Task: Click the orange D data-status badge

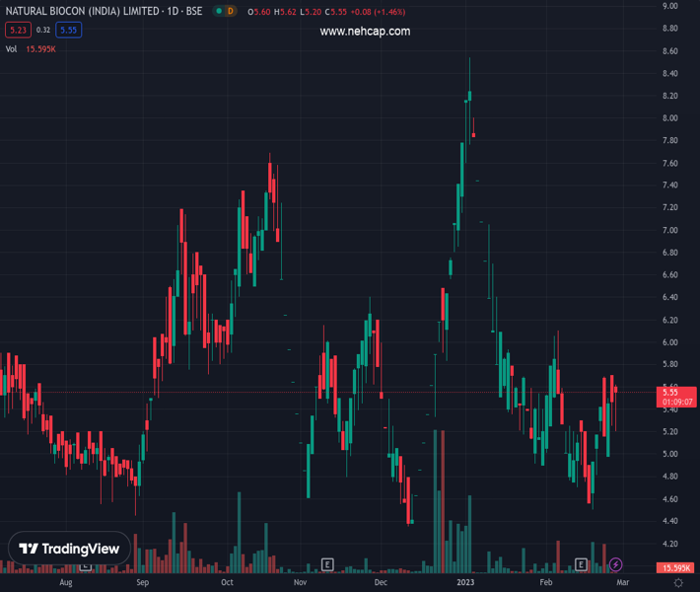Action: point(230,11)
